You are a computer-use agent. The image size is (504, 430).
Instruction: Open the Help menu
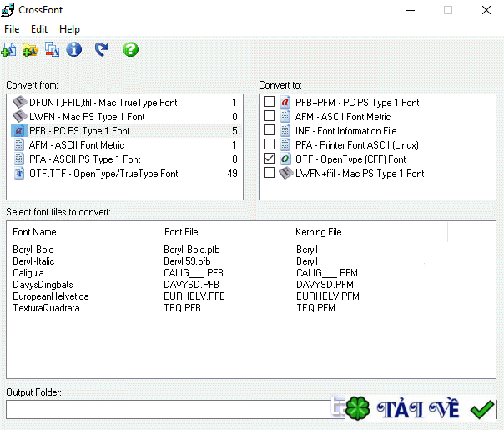(x=69, y=29)
